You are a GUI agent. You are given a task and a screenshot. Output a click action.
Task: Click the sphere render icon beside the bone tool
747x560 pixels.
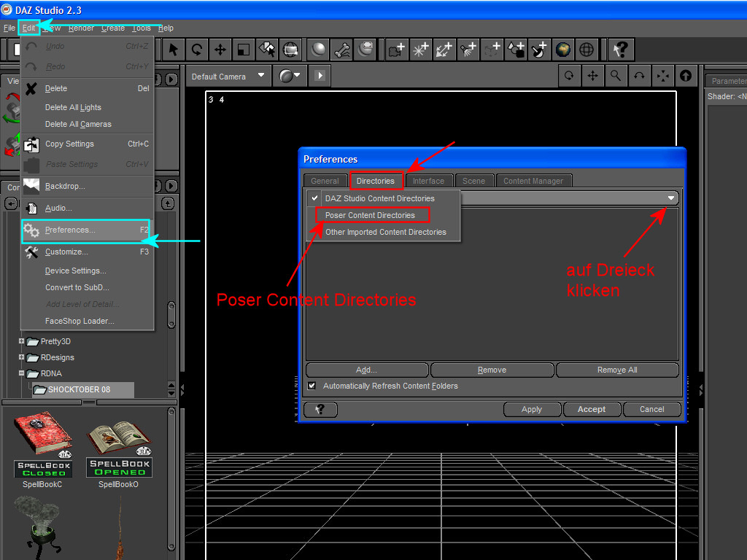365,50
